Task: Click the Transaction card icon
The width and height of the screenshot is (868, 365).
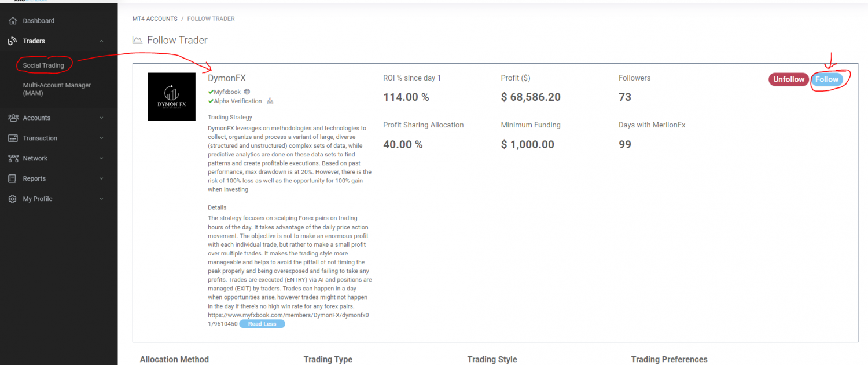Action: pos(13,138)
